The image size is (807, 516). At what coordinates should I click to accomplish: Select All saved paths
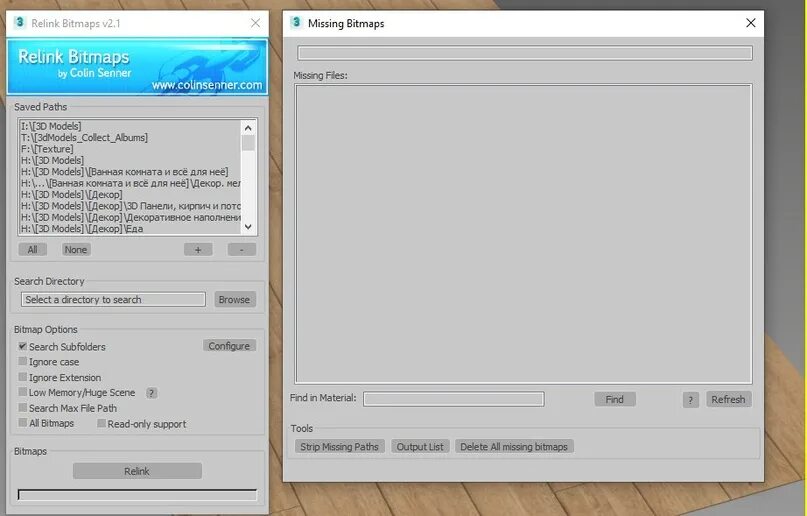coord(32,250)
